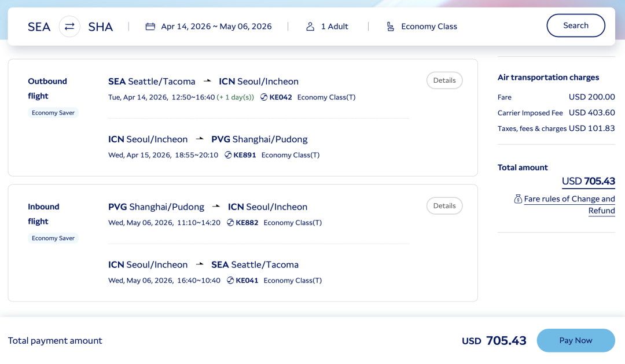The width and height of the screenshot is (625, 364).
Task: Expand Details for the inbound flight
Action: pyautogui.click(x=444, y=206)
